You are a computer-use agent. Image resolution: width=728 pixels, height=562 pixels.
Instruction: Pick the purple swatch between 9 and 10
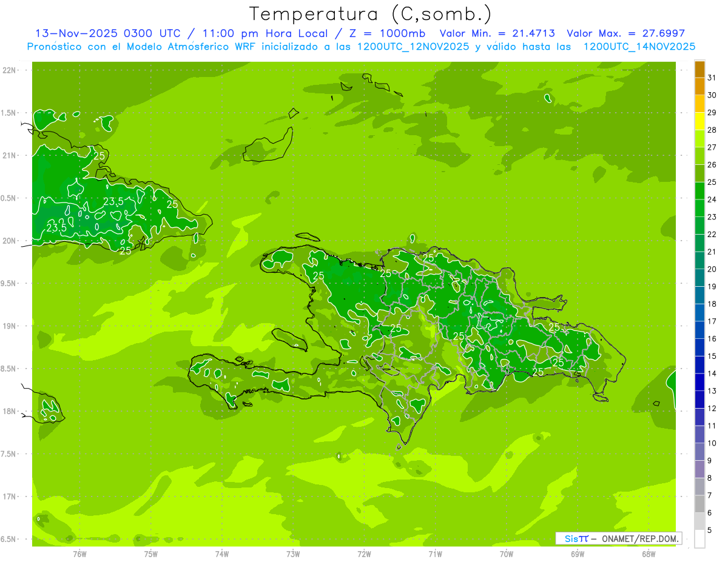pos(699,452)
